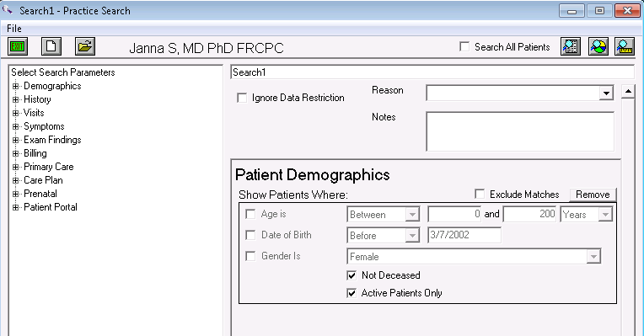Select Demographics label in tree

pyautogui.click(x=52, y=86)
